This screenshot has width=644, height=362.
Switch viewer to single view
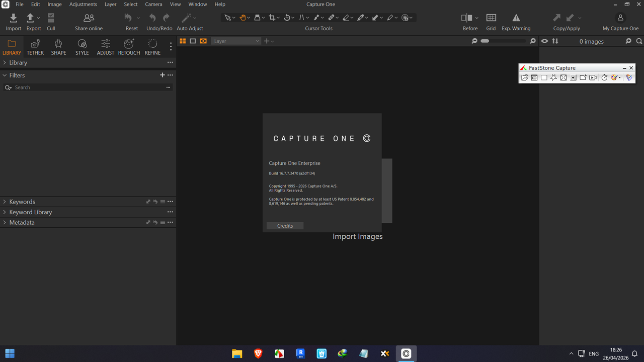(x=193, y=41)
